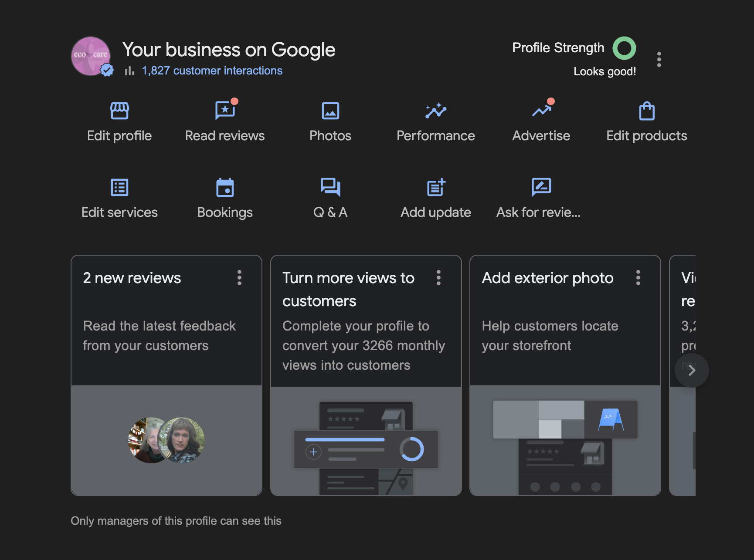
Task: Click the Profile Strength green ring indicator
Action: [624, 48]
